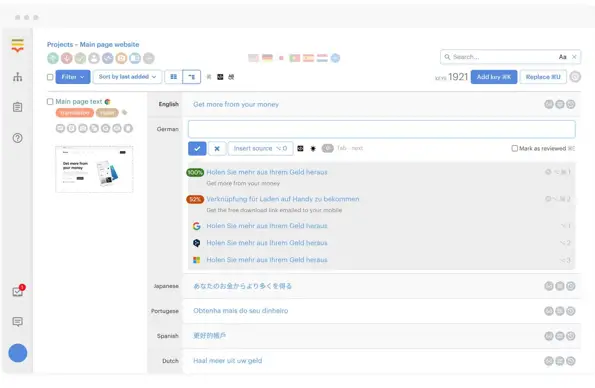Switch to the list view layout button
Image resolution: width=595 pixels, height=388 pixels.
192,77
